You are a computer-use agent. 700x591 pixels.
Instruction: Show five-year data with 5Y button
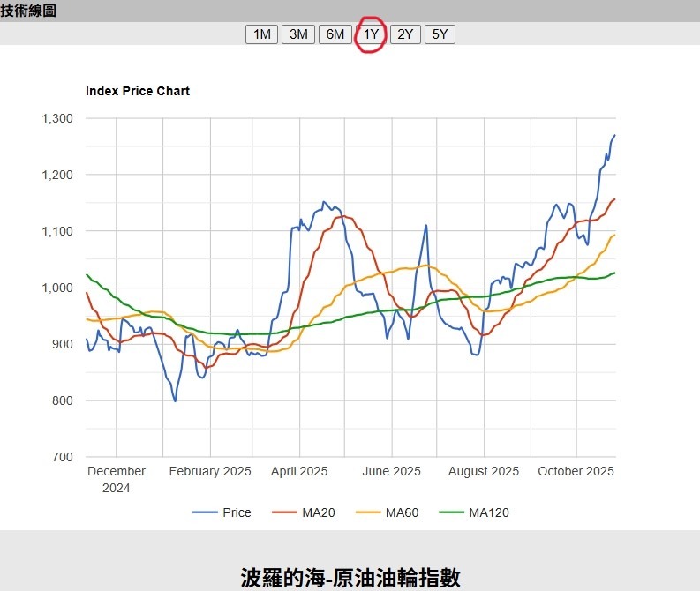(440, 34)
